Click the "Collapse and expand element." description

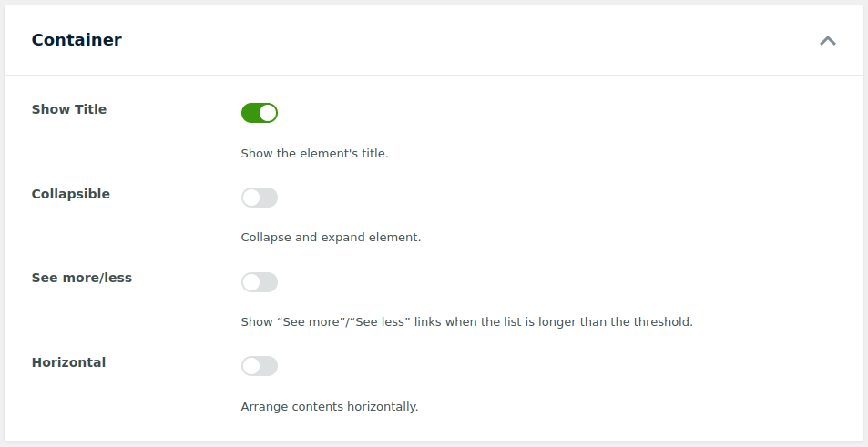331,238
